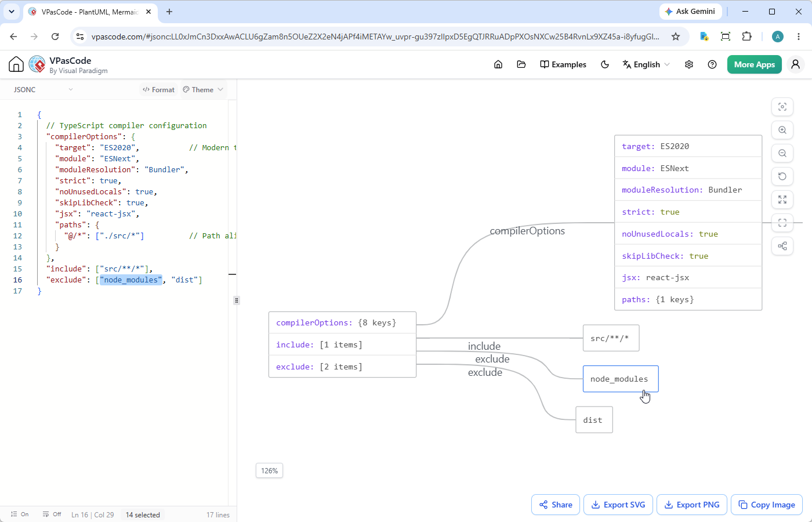The image size is (812, 522).
Task: Click the dist diagram node
Action: coord(594,420)
